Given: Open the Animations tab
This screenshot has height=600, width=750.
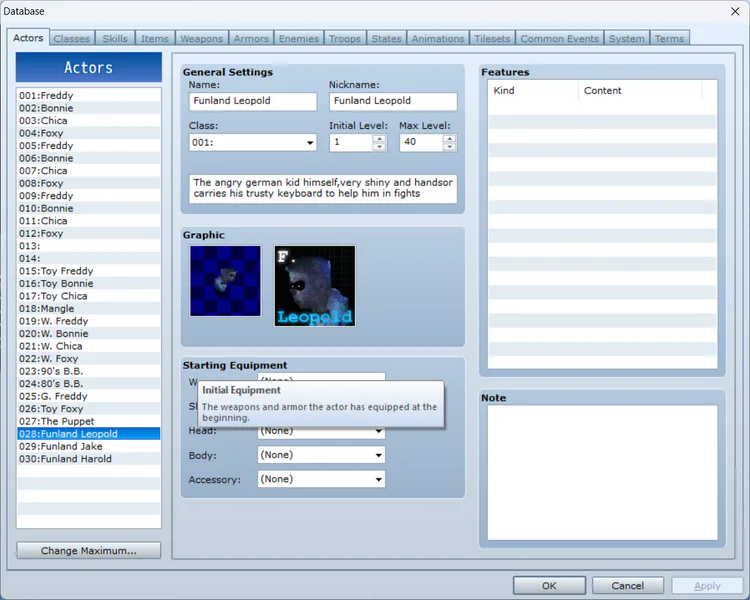Looking at the screenshot, I should (x=438, y=38).
